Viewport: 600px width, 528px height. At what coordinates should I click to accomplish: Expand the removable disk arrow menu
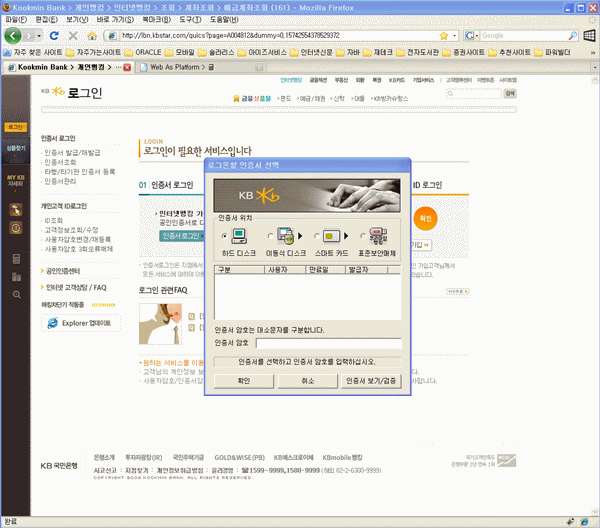coord(300,236)
